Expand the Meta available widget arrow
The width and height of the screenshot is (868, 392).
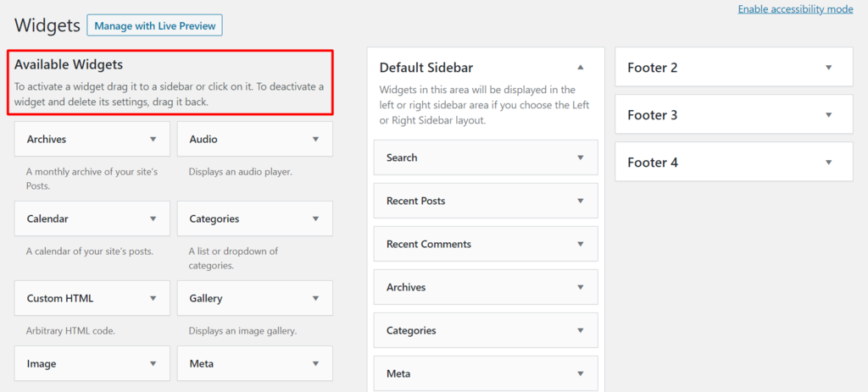tap(315, 363)
